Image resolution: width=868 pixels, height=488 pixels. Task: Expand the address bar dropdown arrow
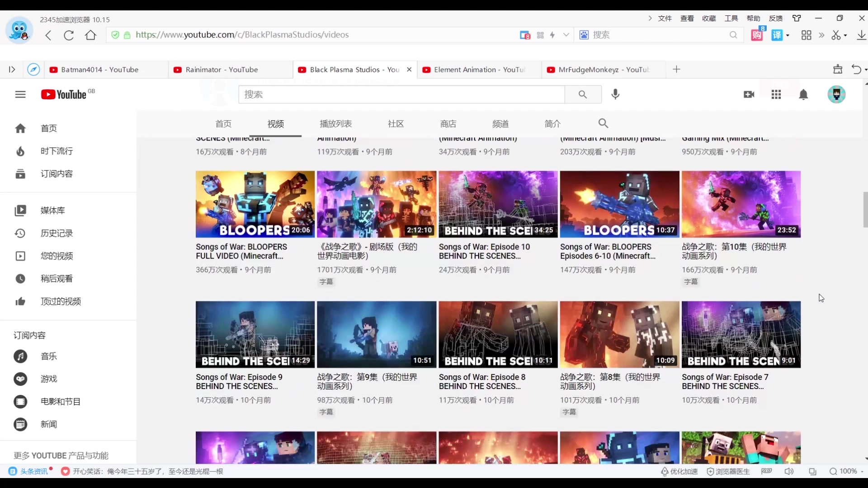(x=566, y=35)
